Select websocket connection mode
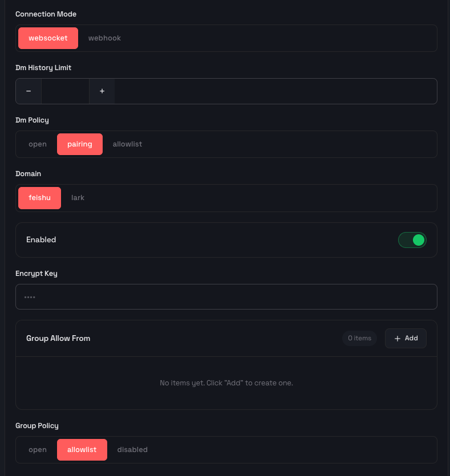Screen dimensions: 450x476 [48, 38]
